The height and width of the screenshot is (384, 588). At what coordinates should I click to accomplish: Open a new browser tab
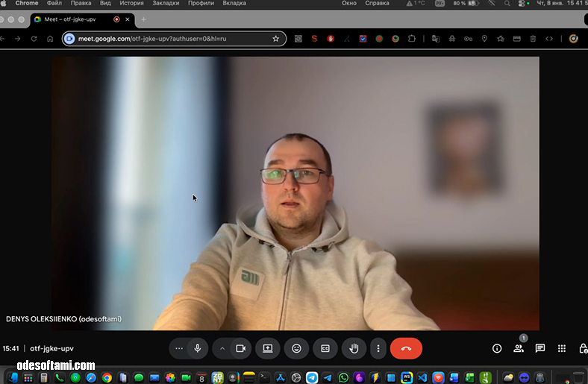click(x=143, y=19)
